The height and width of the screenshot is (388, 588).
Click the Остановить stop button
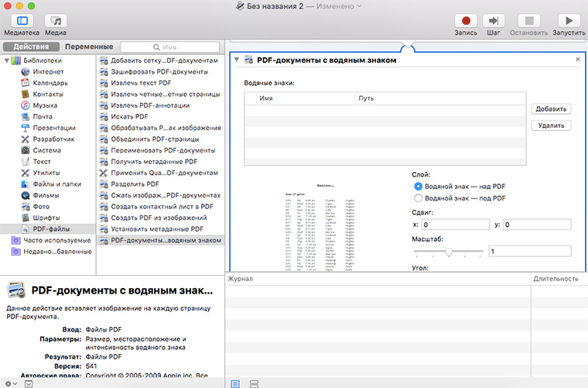coord(528,21)
